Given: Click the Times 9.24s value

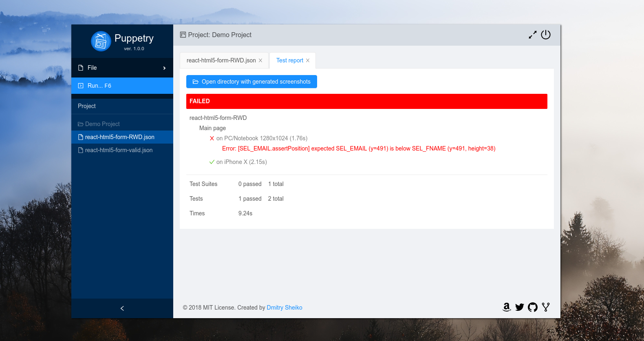Looking at the screenshot, I should pos(245,213).
